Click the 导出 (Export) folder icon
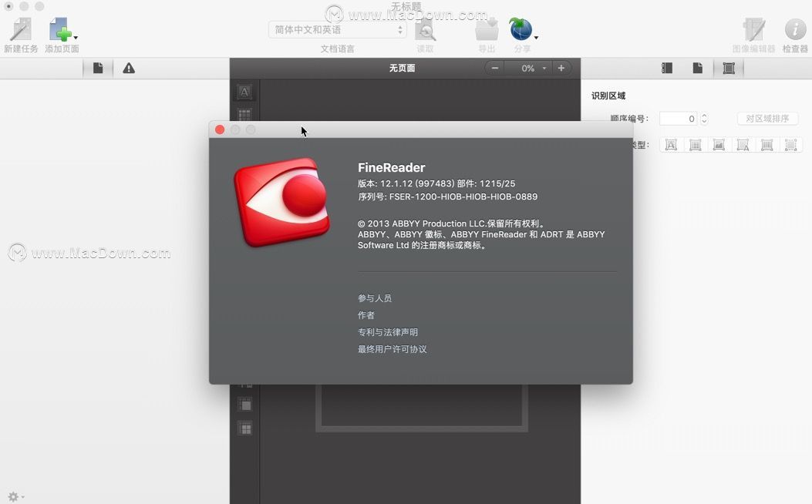 pos(487,29)
